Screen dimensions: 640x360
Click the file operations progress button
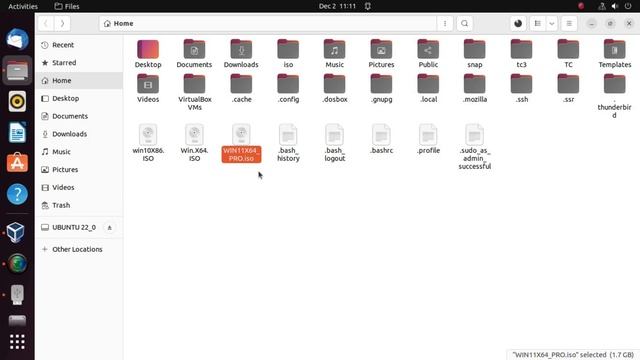coord(518,24)
